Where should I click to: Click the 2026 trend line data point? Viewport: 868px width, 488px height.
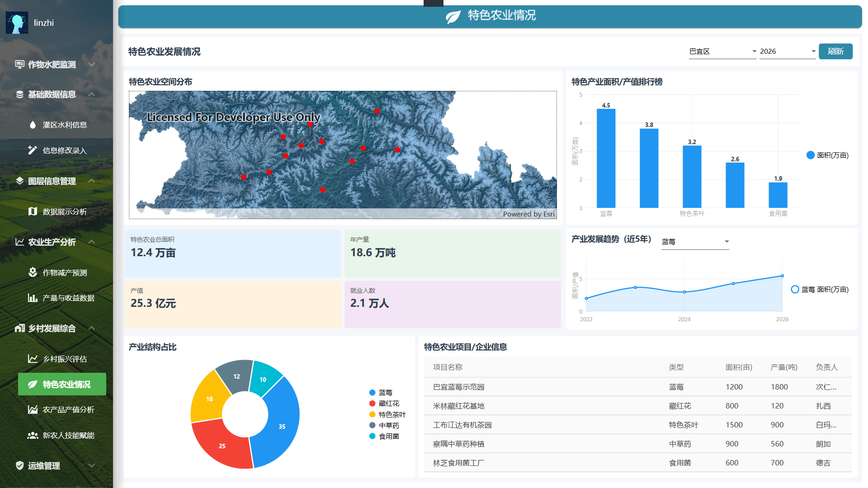tap(782, 276)
